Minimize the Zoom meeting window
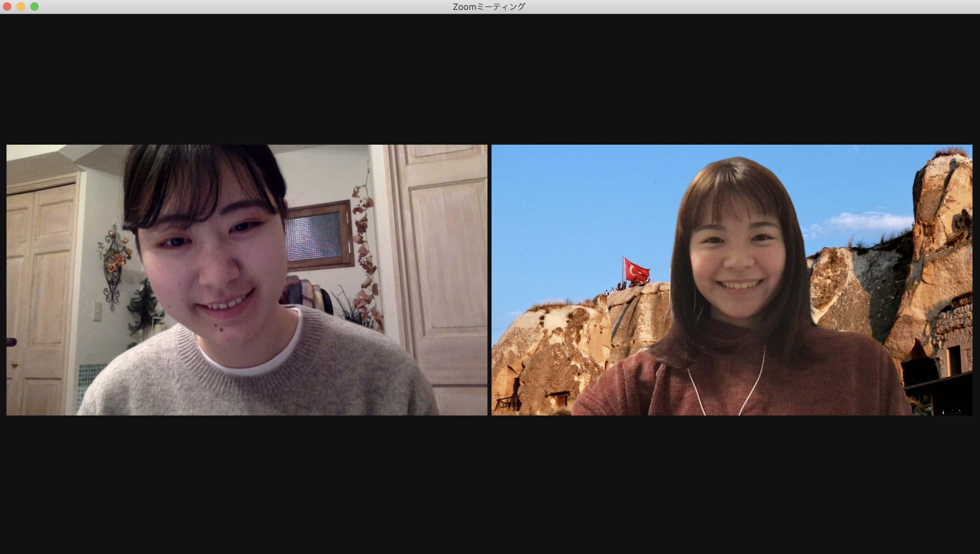Viewport: 980px width, 554px height. click(21, 6)
